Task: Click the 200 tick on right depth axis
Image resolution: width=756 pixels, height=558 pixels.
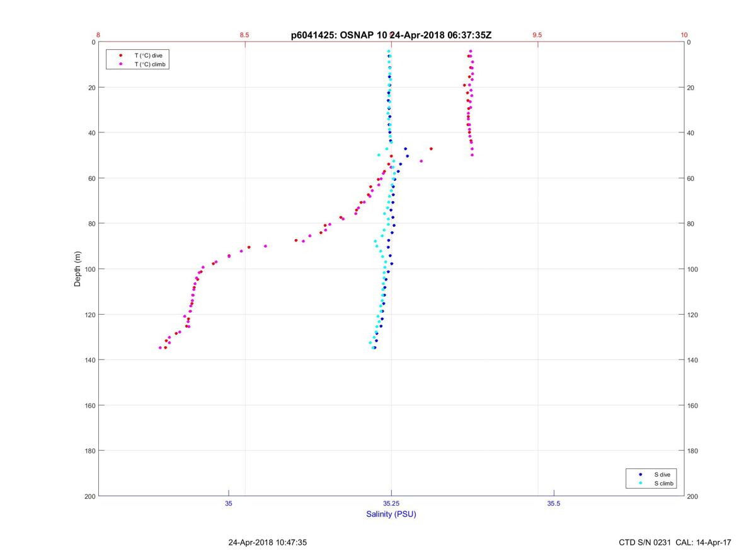Action: pos(694,496)
